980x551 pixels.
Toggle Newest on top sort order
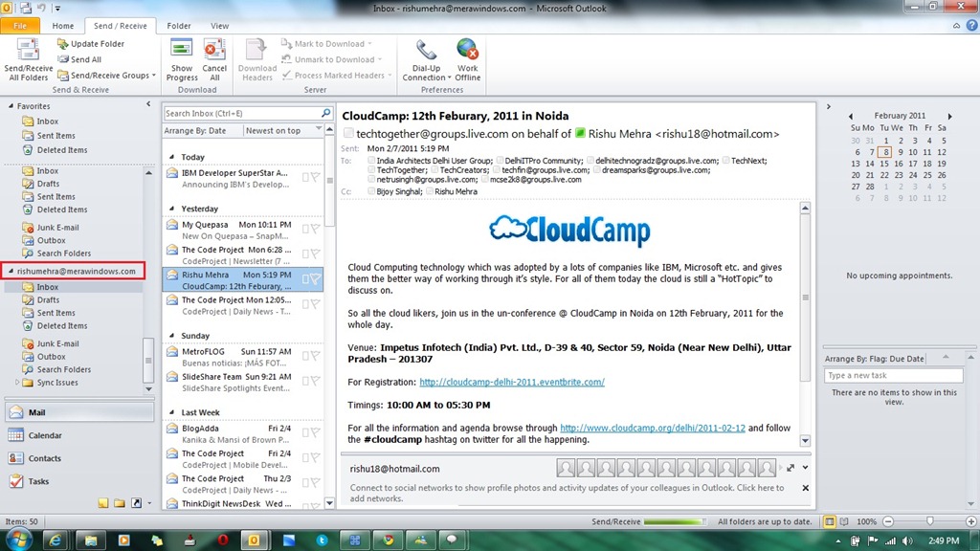coord(273,130)
